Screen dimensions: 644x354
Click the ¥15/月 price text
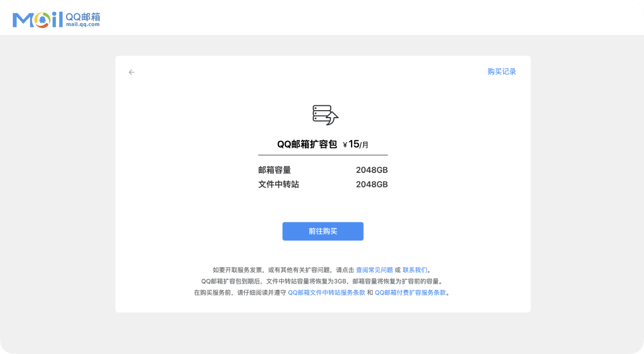point(356,144)
